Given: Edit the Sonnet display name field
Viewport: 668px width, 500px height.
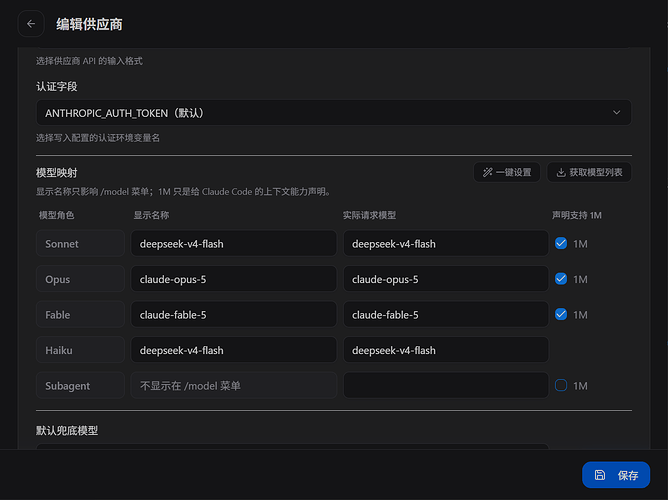Looking at the screenshot, I should [233, 244].
